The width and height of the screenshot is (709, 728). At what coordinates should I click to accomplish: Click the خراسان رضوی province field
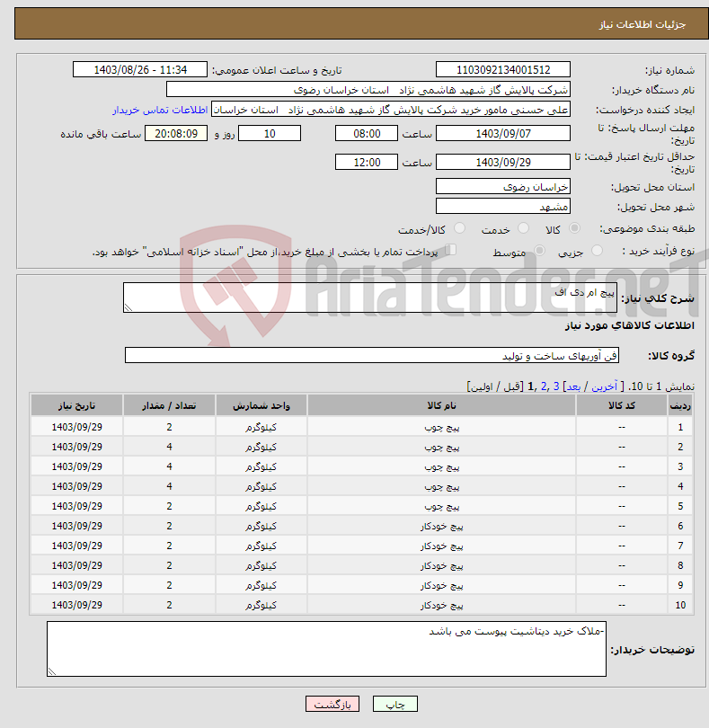click(503, 187)
